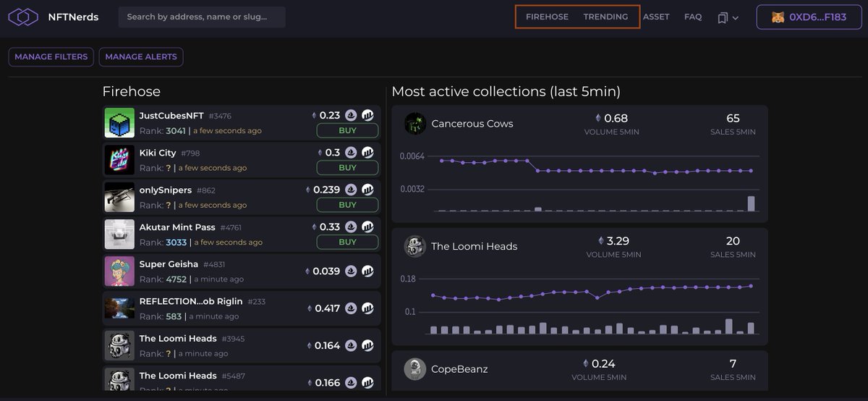The width and height of the screenshot is (868, 401).
Task: Show Super Geisha chart icon
Action: coord(367,271)
